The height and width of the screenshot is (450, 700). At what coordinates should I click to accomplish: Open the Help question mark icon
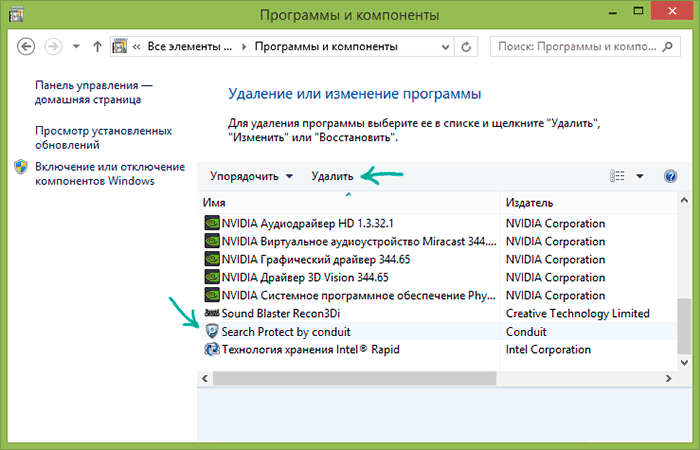point(671,176)
